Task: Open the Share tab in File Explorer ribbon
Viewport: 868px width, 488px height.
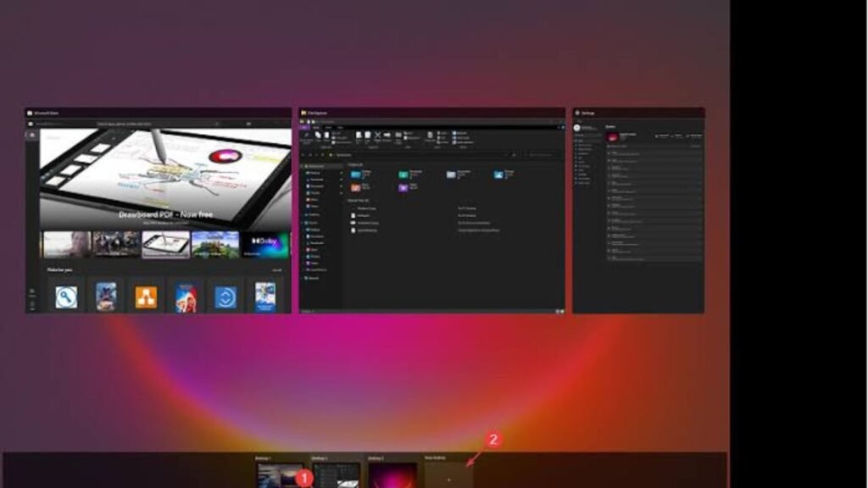Action: [x=328, y=127]
